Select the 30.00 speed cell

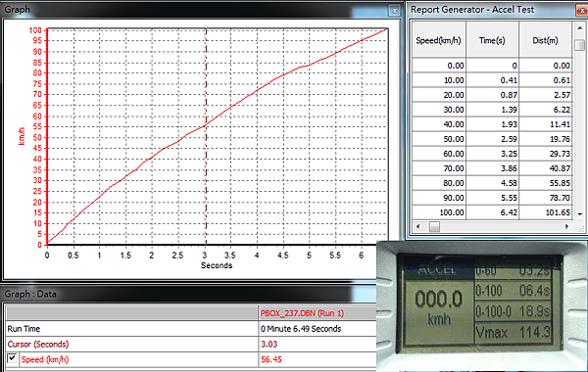439,110
